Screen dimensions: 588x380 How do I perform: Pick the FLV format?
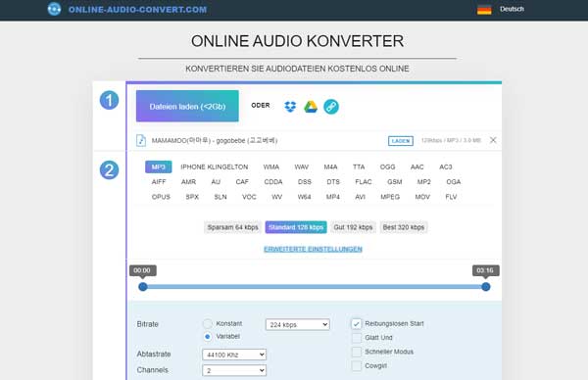[x=451, y=197]
